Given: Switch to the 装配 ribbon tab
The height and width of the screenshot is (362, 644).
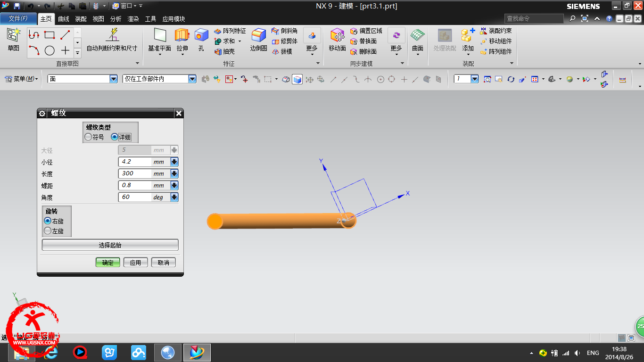Looking at the screenshot, I should pyautogui.click(x=81, y=19).
